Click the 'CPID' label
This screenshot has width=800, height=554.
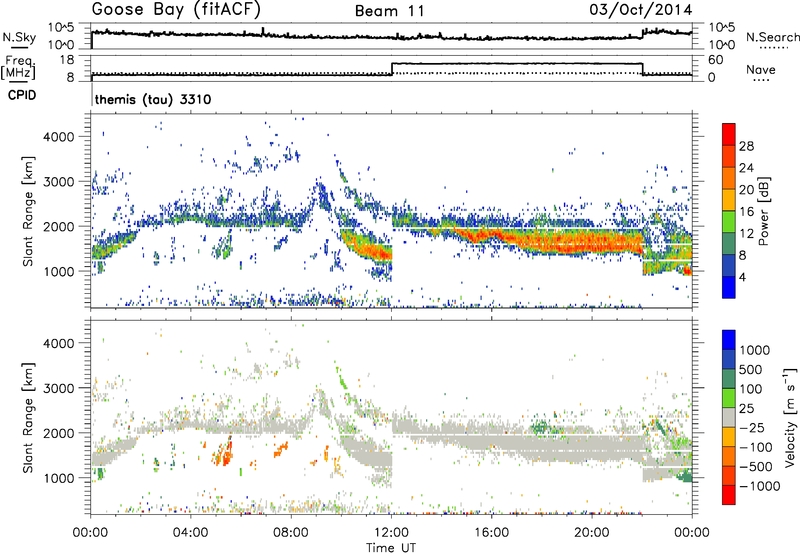[22, 95]
